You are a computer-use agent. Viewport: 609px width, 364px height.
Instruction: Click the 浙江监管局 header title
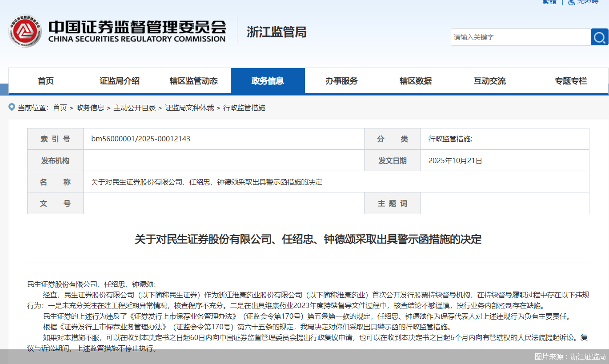coord(276,32)
